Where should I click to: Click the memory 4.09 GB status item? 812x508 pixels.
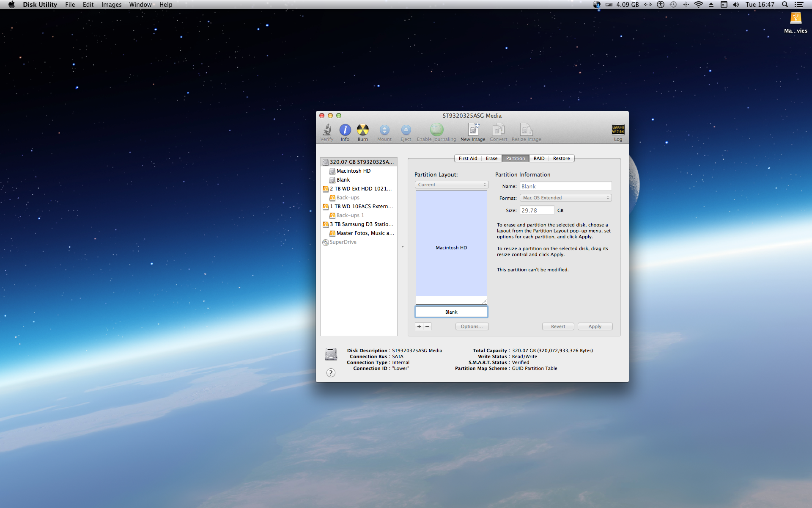[623, 5]
